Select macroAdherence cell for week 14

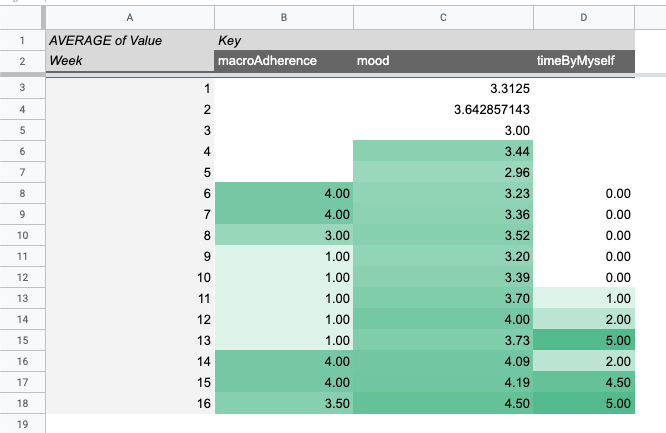[284, 361]
